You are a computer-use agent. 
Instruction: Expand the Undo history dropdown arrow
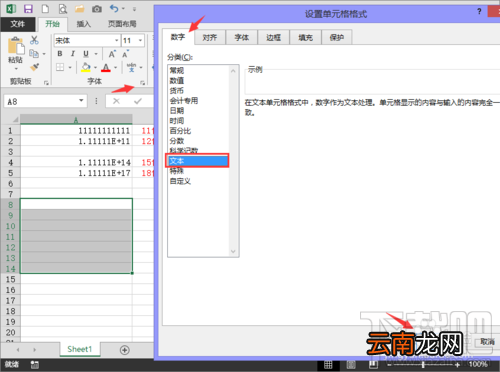(x=123, y=9)
